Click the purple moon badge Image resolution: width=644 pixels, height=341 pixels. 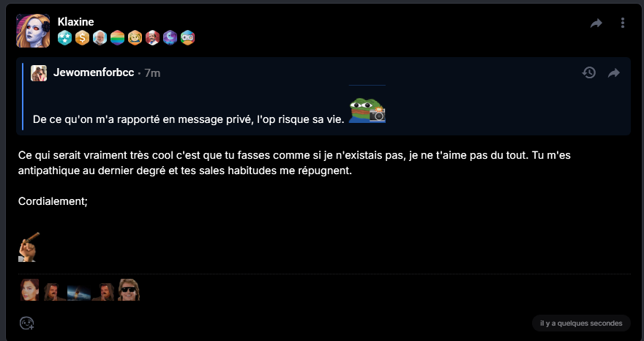[x=170, y=38]
